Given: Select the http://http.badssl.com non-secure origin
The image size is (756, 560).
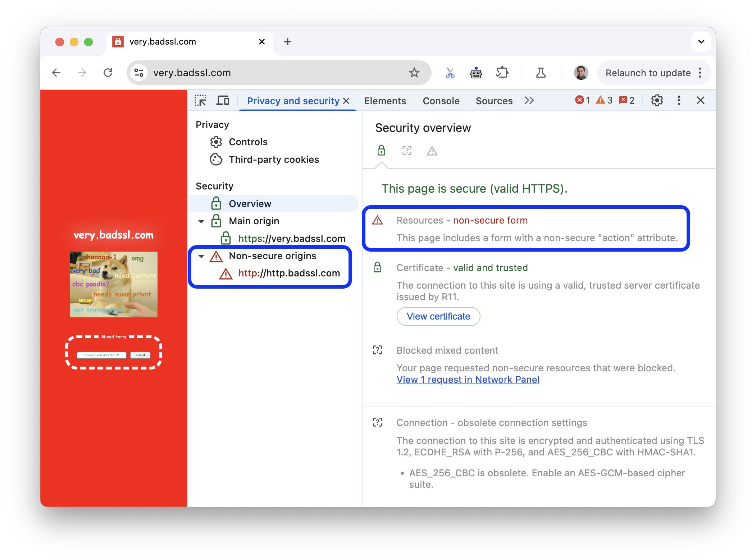Looking at the screenshot, I should click(288, 272).
